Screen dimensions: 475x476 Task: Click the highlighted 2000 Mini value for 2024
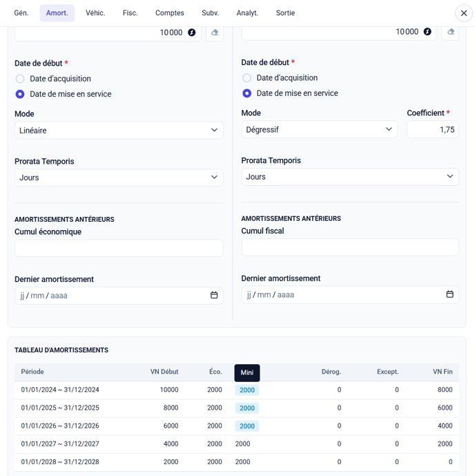pyautogui.click(x=247, y=390)
